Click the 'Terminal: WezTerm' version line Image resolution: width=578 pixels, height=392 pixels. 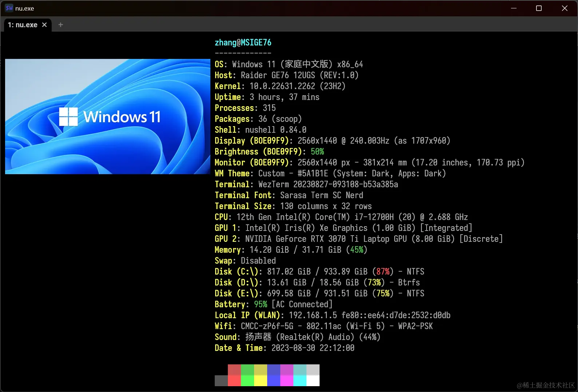306,184
